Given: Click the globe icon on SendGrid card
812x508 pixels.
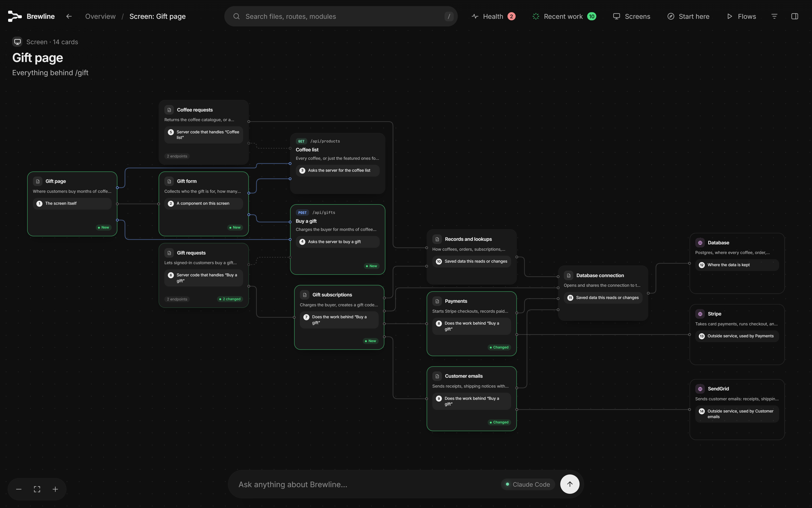Looking at the screenshot, I should [700, 389].
